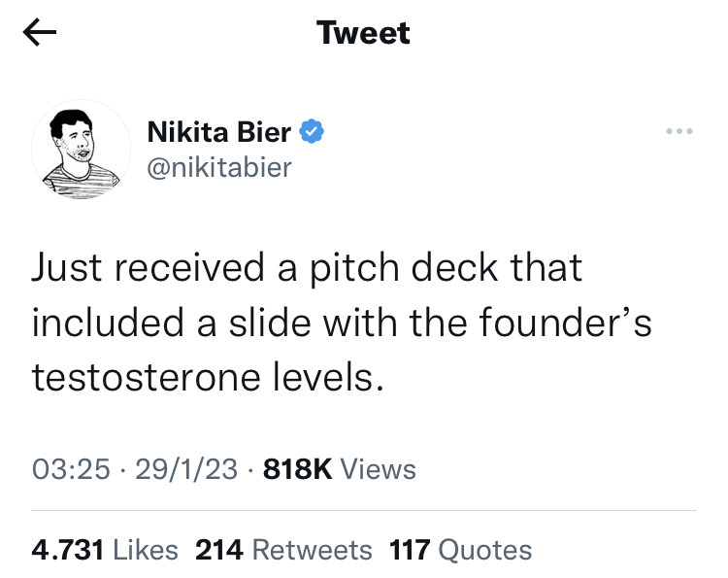
Task: Click the blue verified badge
Action: point(312,131)
